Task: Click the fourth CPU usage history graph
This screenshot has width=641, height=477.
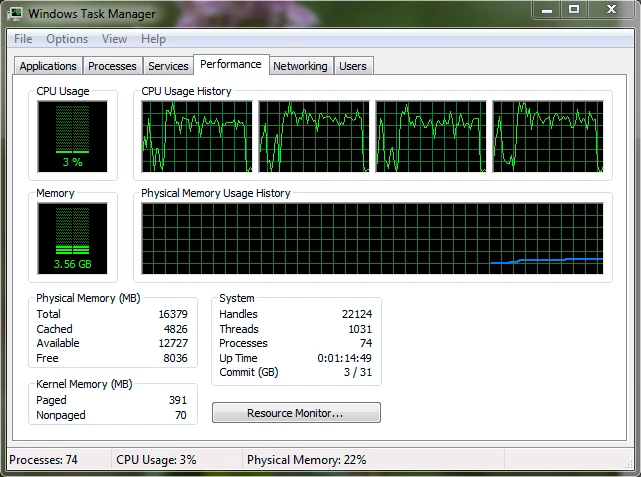Action: click(548, 137)
